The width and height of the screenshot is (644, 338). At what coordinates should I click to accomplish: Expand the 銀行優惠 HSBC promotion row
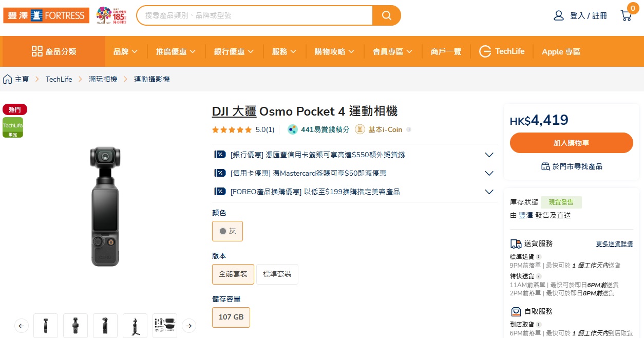[x=489, y=155]
